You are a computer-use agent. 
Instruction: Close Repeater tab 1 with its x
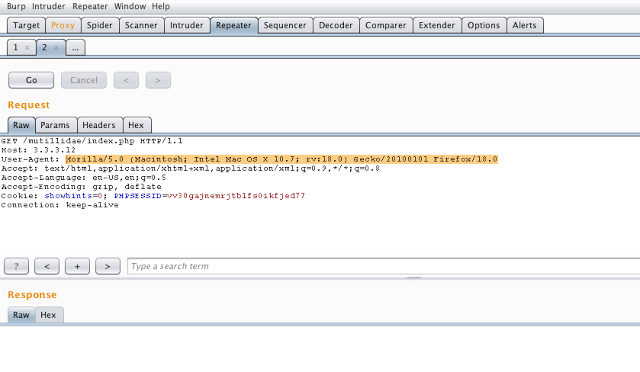pos(27,48)
